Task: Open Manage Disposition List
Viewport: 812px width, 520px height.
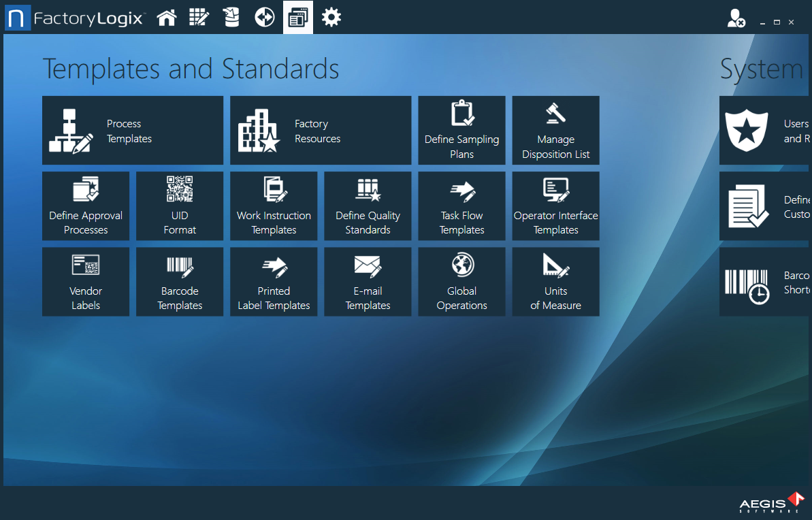Action: (555, 131)
